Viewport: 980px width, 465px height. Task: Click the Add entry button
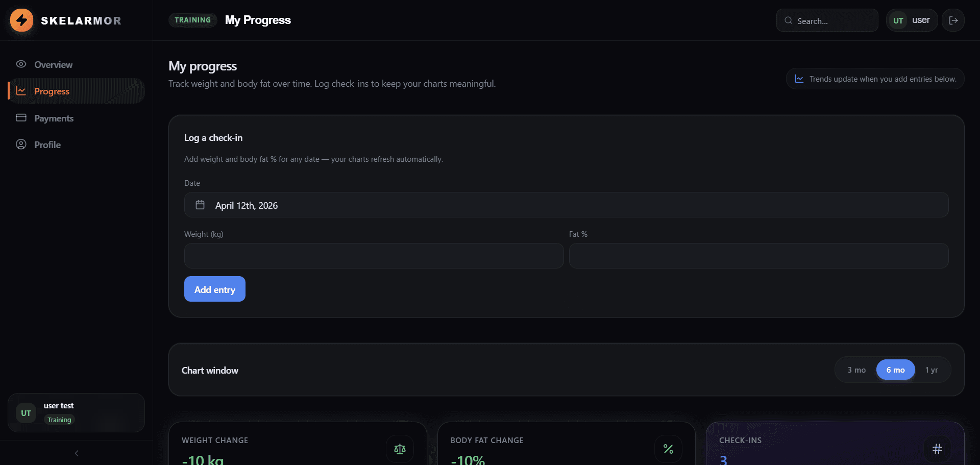214,289
